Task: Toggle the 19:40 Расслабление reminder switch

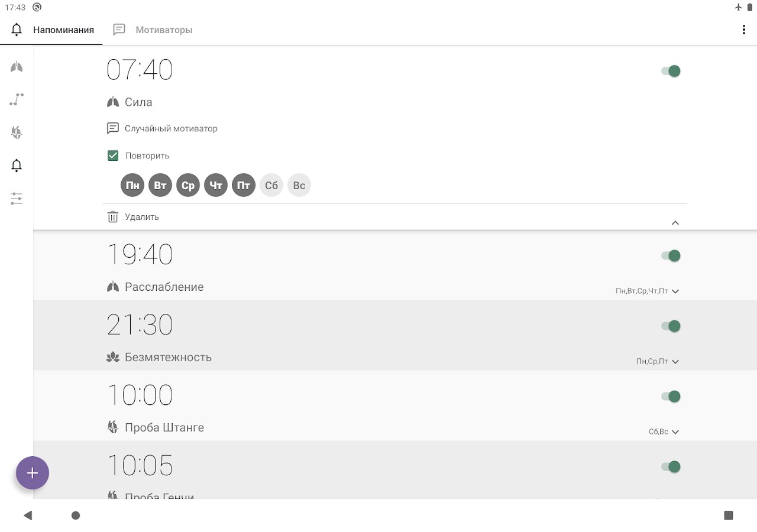Action: pos(671,255)
